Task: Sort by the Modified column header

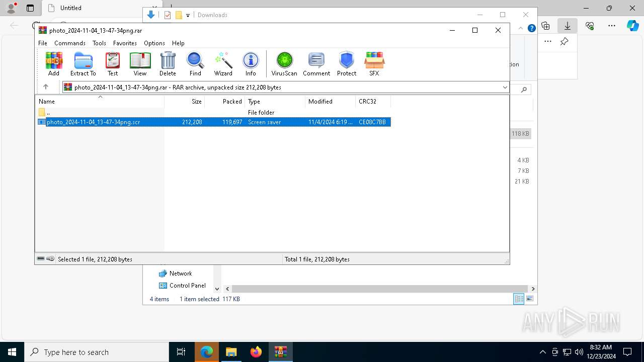Action: tap(331, 102)
